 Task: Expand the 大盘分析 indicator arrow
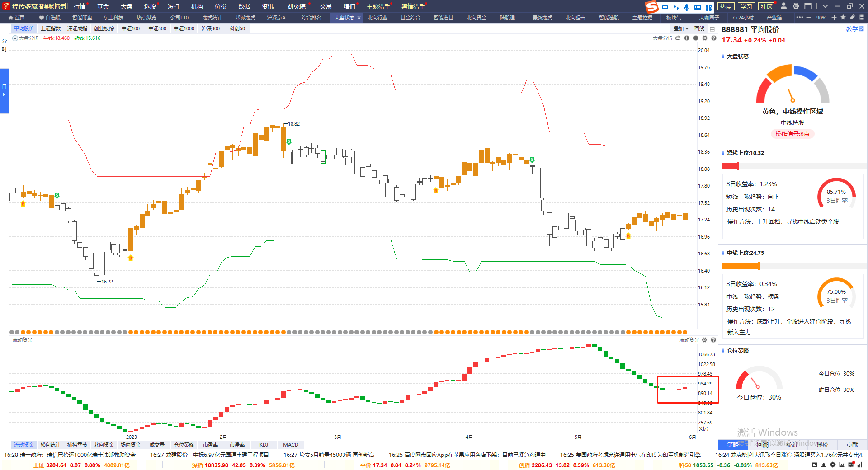click(x=15, y=38)
